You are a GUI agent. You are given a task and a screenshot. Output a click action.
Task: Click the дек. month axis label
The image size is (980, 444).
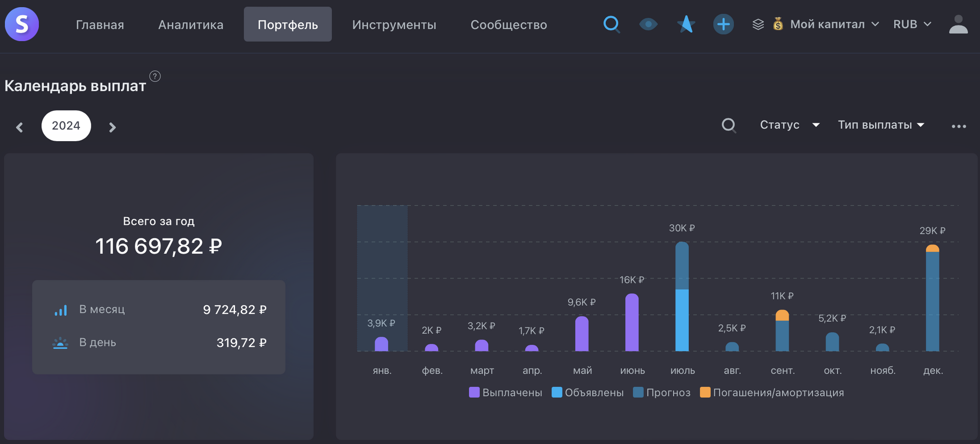[x=933, y=371]
